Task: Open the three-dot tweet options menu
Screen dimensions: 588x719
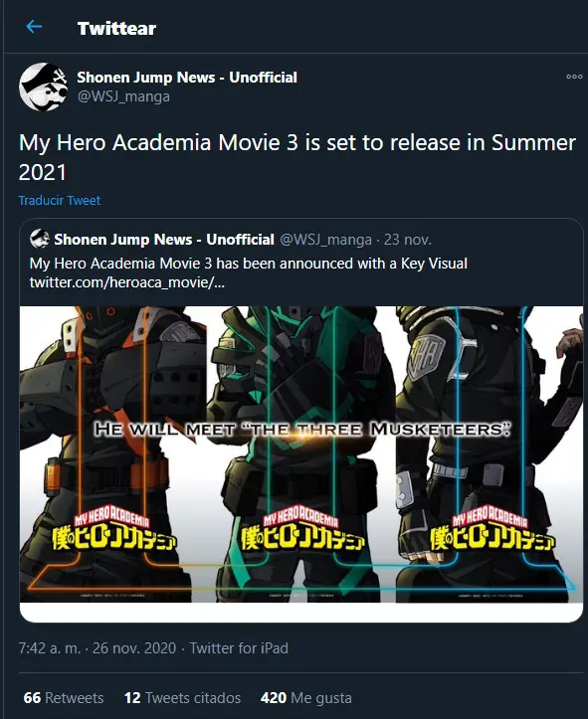Action: 574,77
